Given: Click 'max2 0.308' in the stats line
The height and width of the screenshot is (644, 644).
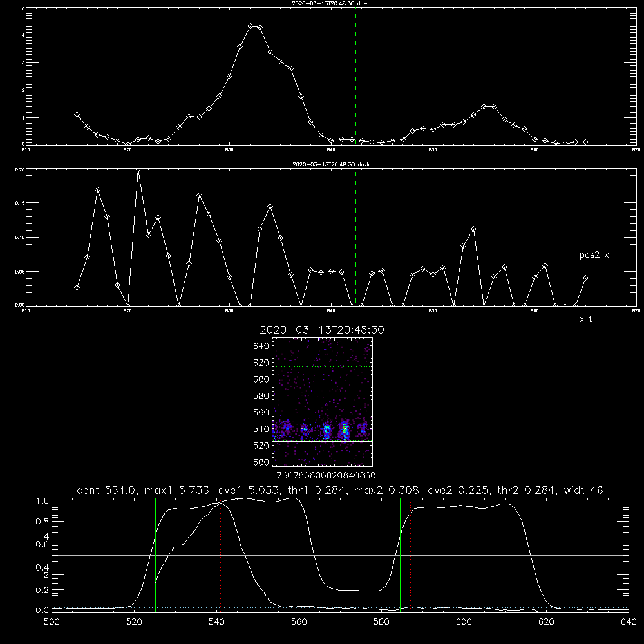Looking at the screenshot, I should pos(387,490).
